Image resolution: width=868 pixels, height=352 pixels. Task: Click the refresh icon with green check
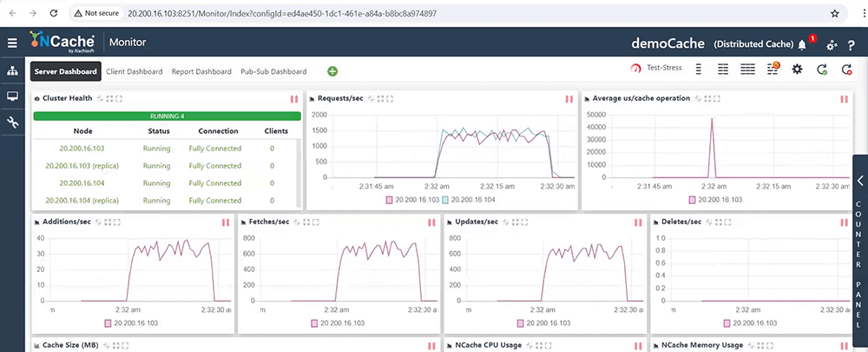coord(822,70)
